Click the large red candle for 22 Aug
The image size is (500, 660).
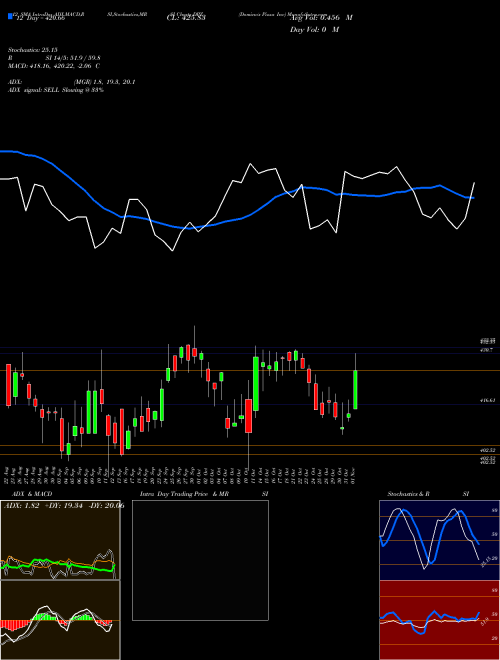(x=8, y=385)
